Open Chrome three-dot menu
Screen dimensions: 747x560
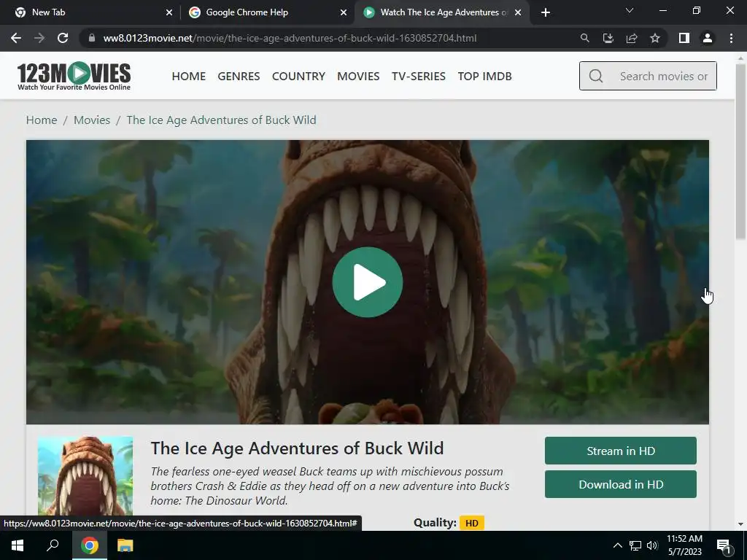[x=731, y=38]
